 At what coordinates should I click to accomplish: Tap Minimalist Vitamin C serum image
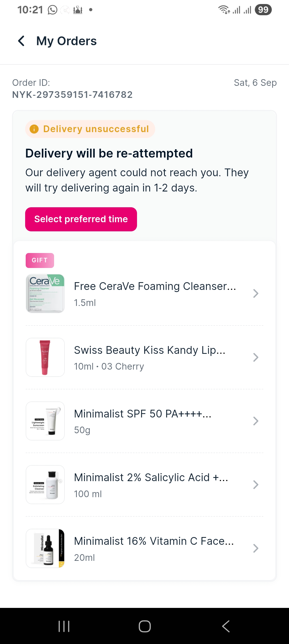[x=45, y=548]
